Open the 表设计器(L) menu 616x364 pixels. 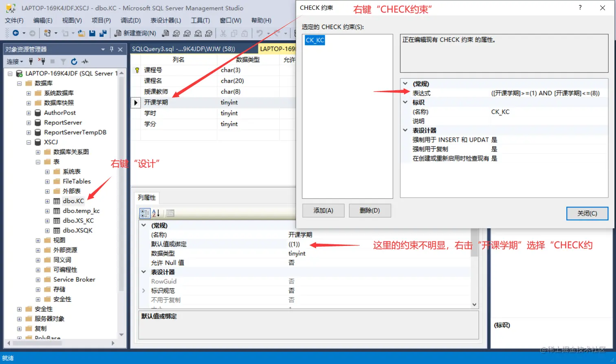pos(165,20)
